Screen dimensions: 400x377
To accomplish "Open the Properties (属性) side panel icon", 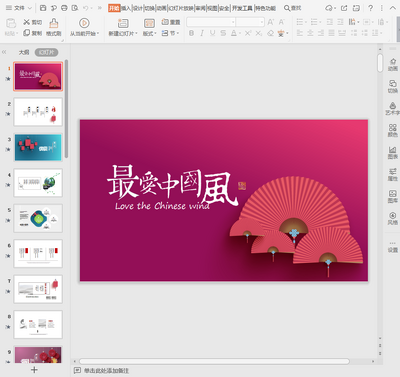I will click(x=393, y=174).
